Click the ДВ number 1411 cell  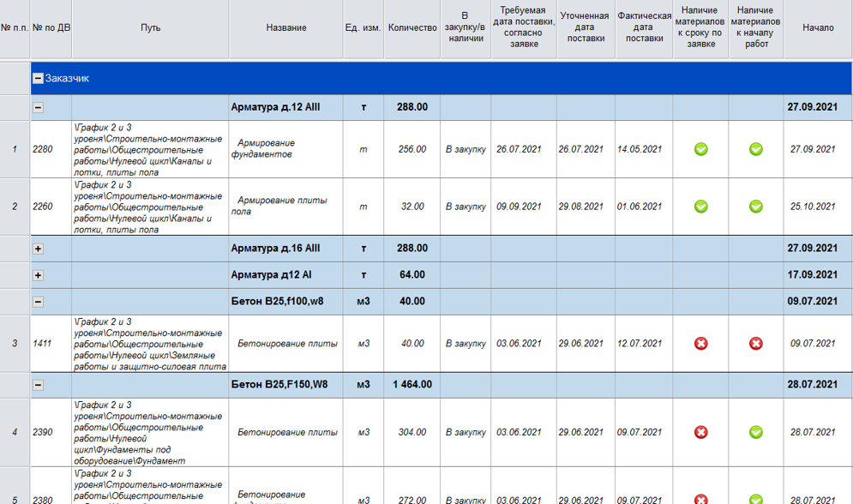51,344
